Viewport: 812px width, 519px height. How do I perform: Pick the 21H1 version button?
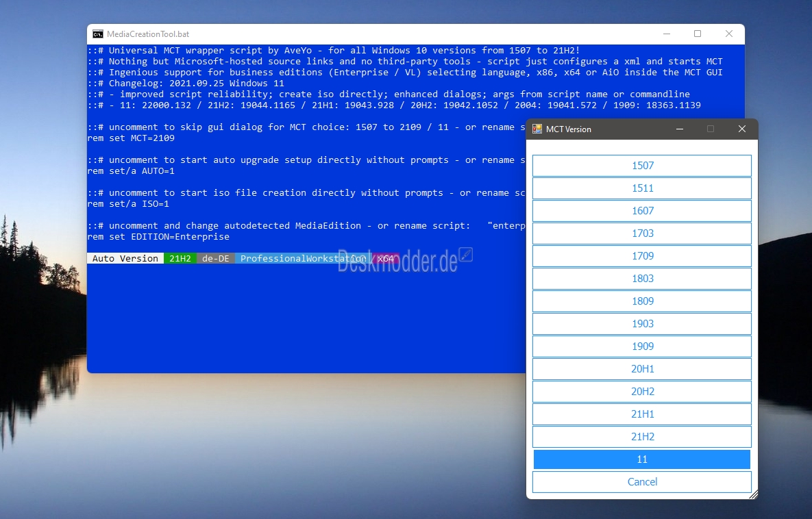(641, 414)
